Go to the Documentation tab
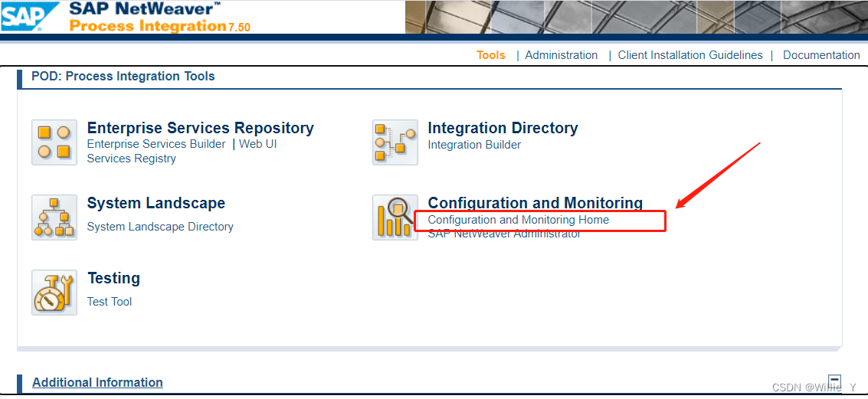Viewport: 868px width, 399px height. click(821, 55)
